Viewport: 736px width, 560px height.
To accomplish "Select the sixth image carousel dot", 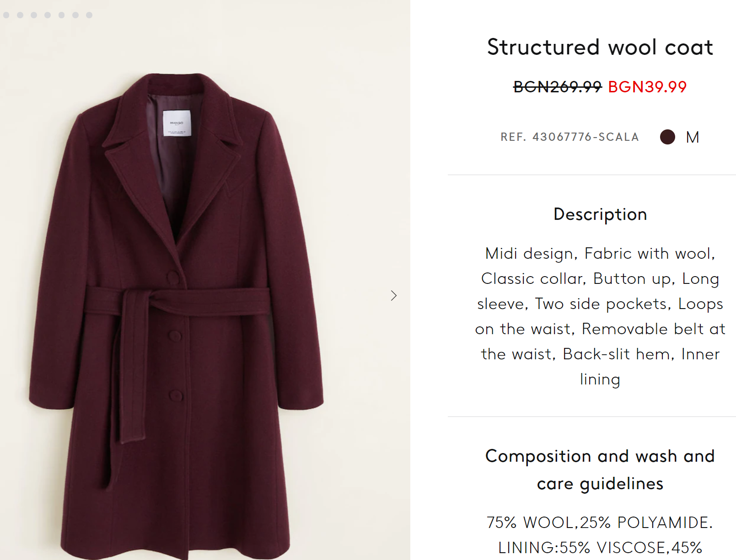I will point(75,15).
